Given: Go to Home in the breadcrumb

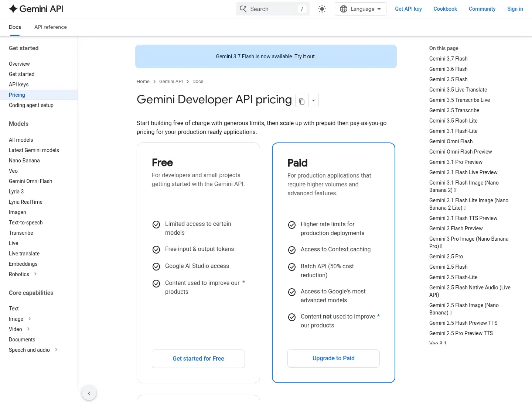Looking at the screenshot, I should [143, 82].
